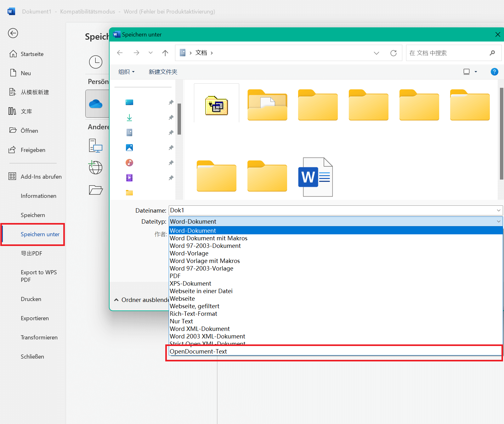This screenshot has width=504, height=424.
Task: Select Drucken in the Word sidebar
Action: (x=31, y=299)
